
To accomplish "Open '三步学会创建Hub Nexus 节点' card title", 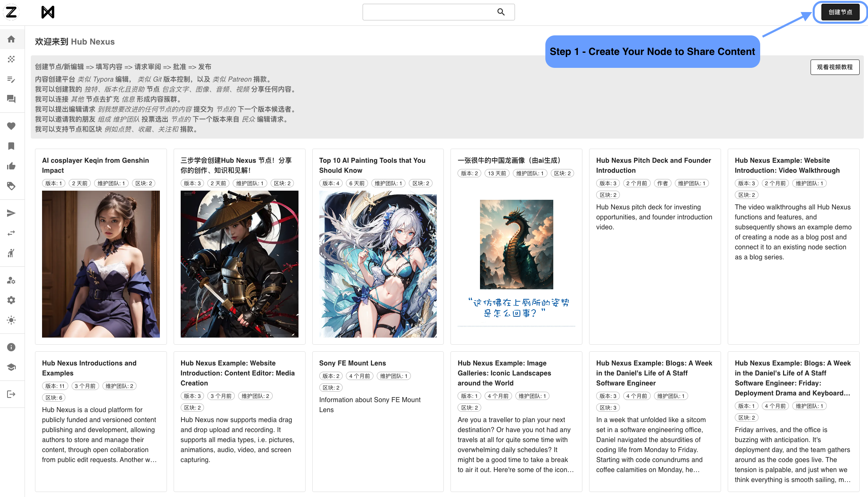I will [236, 165].
